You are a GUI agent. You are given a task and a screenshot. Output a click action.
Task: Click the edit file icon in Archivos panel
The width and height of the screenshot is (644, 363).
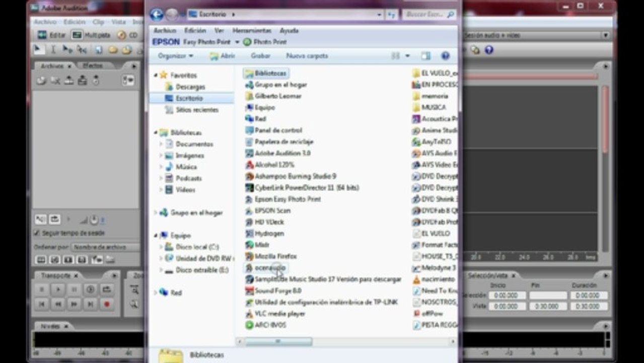pos(82,80)
